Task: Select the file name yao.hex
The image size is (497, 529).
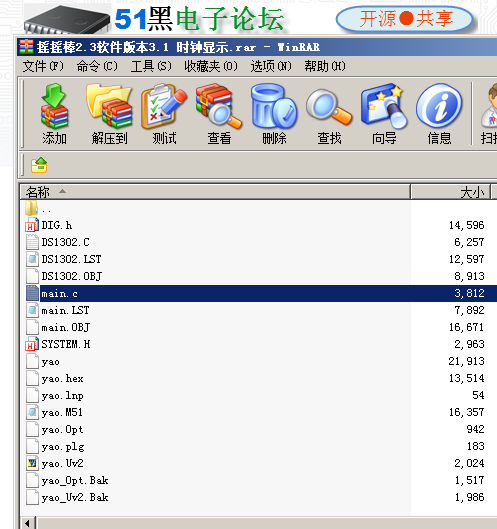Action: (62, 379)
